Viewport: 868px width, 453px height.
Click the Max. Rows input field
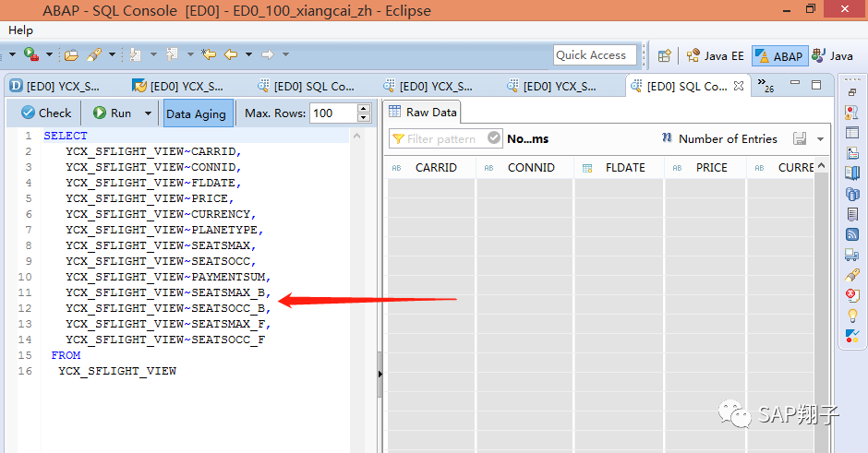[333, 113]
